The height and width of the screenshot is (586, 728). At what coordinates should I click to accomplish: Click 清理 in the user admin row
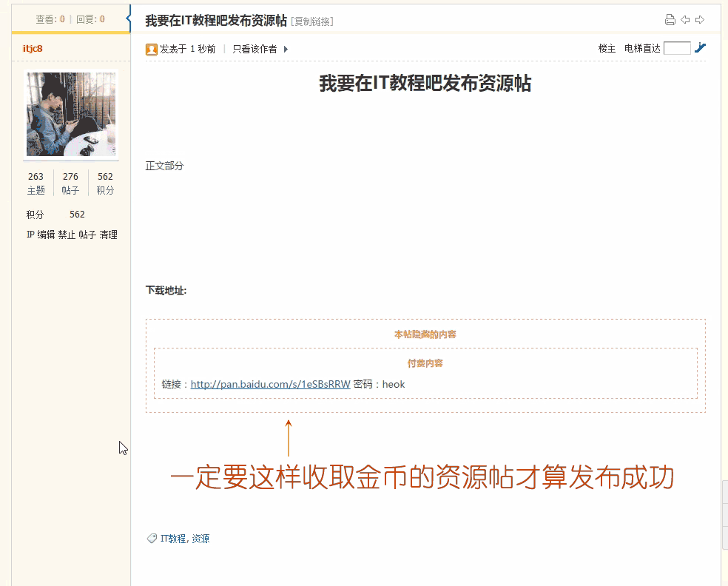(x=109, y=235)
